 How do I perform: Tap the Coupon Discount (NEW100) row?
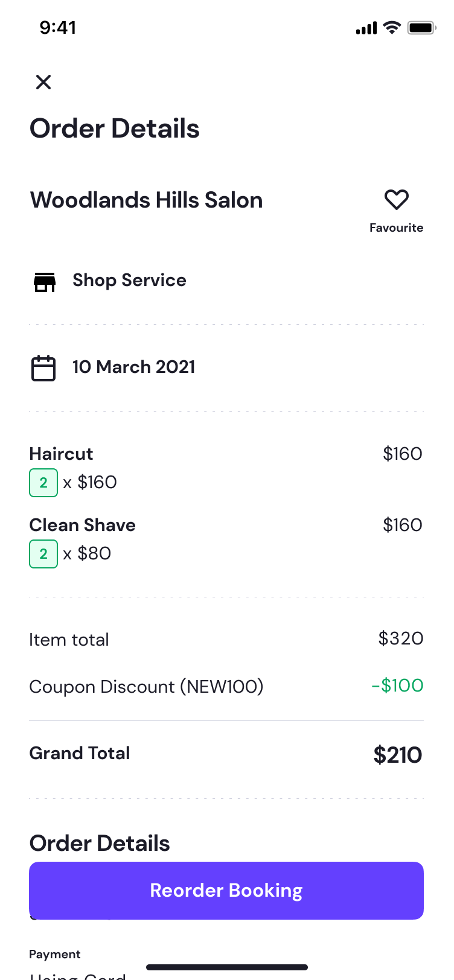tap(146, 687)
